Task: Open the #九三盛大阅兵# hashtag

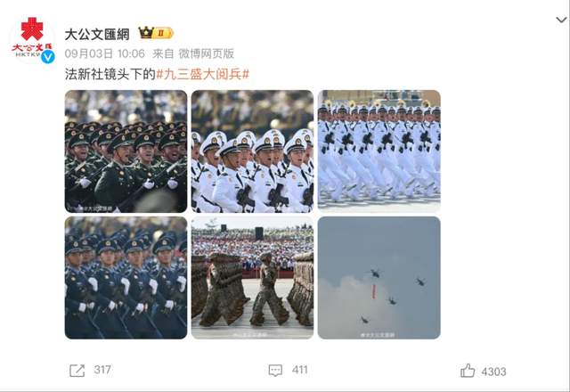Action: click(x=202, y=74)
